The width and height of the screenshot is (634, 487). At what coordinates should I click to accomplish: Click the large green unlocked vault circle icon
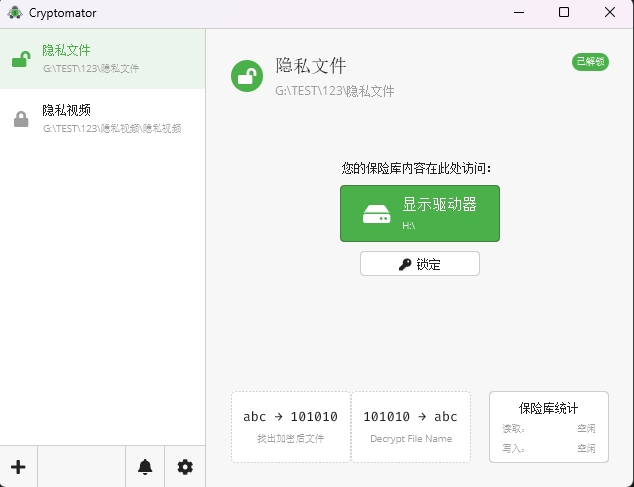pyautogui.click(x=247, y=76)
